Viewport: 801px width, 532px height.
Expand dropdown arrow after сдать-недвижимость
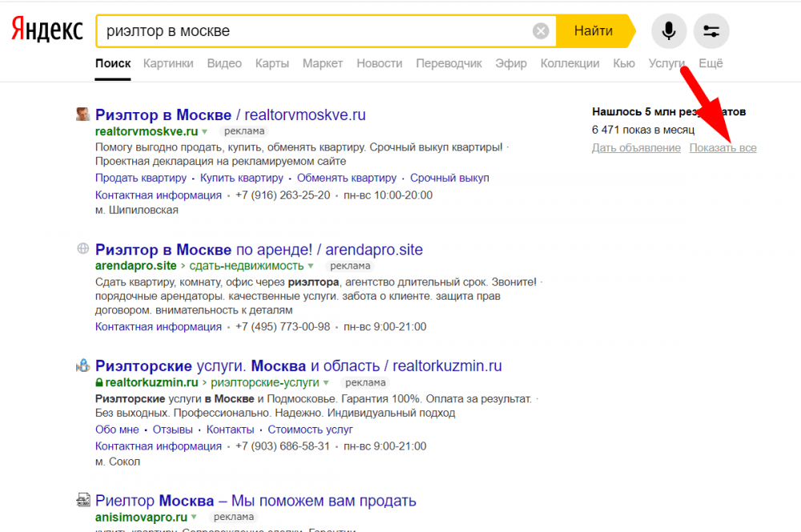click(311, 266)
